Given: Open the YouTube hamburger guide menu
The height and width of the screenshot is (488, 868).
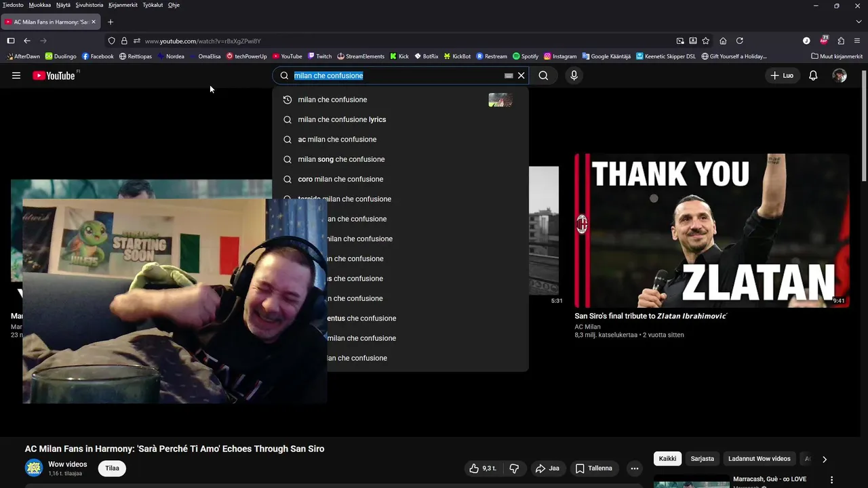Looking at the screenshot, I should coord(16,75).
